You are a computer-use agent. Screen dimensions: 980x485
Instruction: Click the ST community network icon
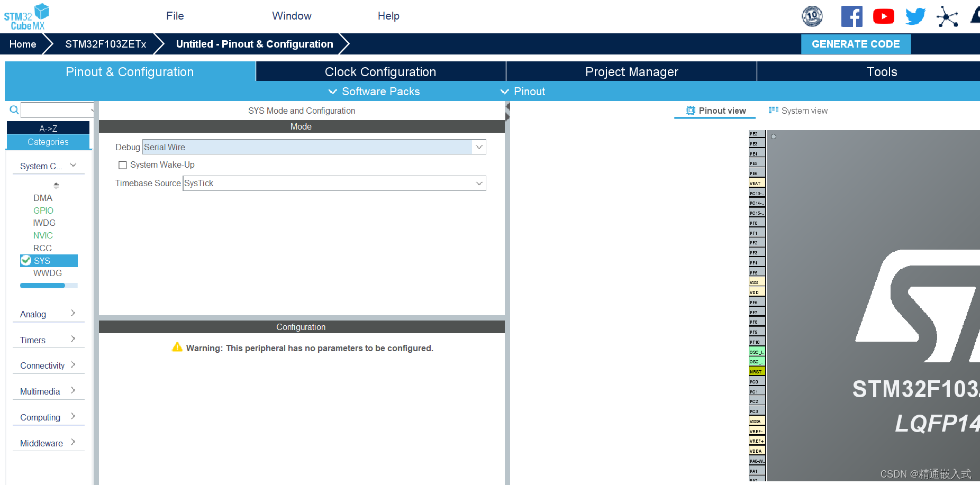coord(947,16)
